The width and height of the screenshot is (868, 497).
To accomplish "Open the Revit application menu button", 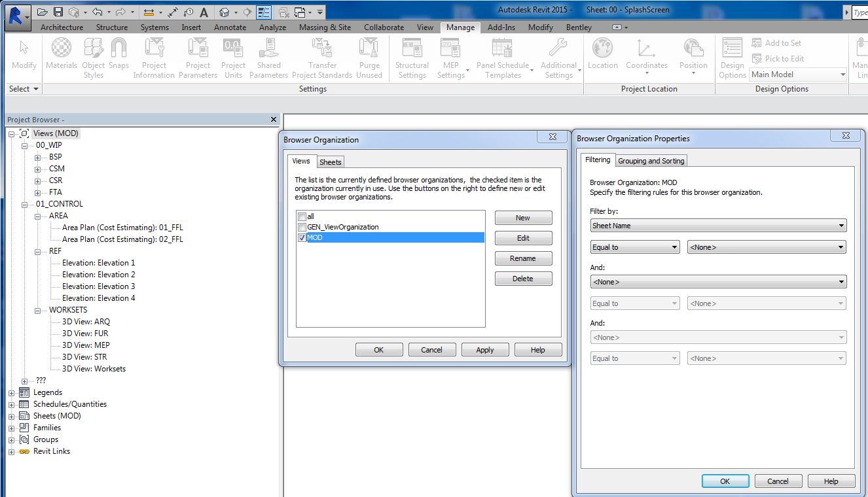I will 17,16.
